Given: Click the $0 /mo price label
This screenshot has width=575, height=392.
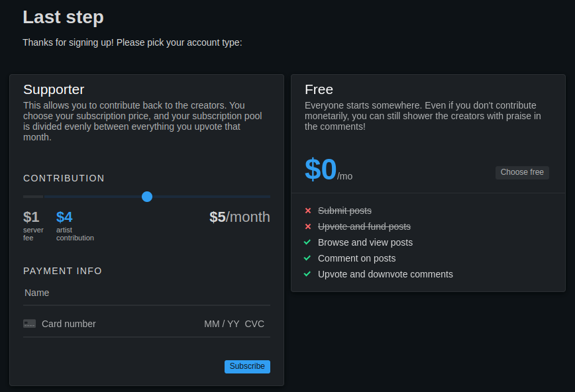Looking at the screenshot, I should click(x=328, y=170).
